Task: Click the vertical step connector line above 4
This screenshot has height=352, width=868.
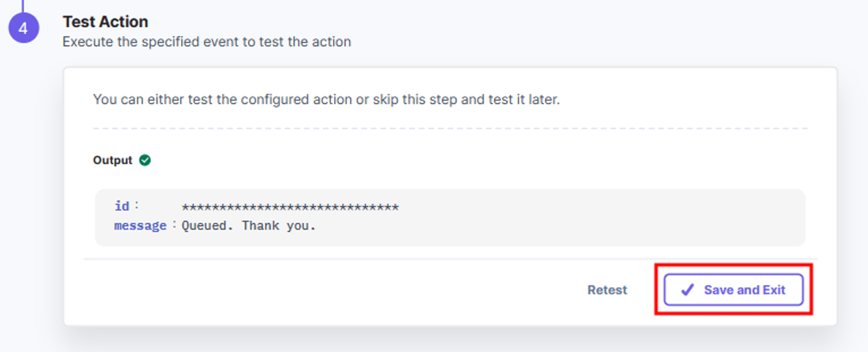Action: 23,6
